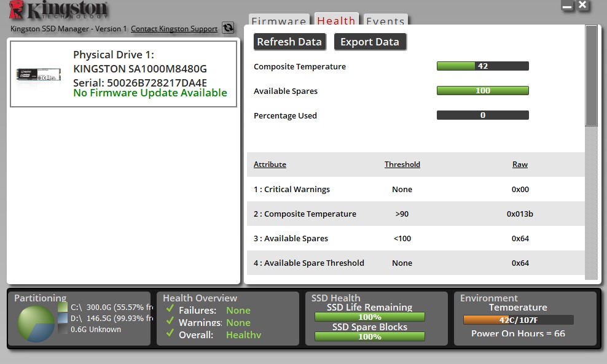Click the '1 : Critical Warnings' attribute row
The image size is (607, 364).
[415, 189]
